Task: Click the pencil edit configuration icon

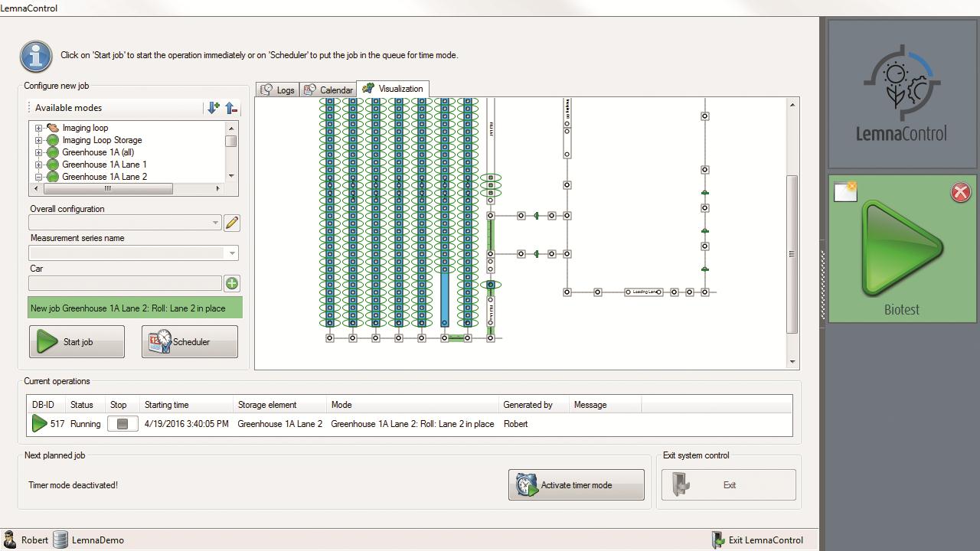Action: coord(232,223)
